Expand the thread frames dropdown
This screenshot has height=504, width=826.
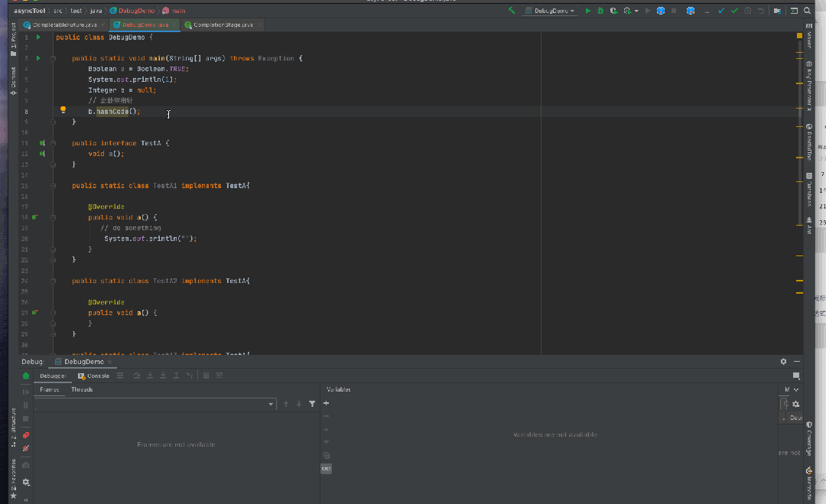pyautogui.click(x=271, y=404)
